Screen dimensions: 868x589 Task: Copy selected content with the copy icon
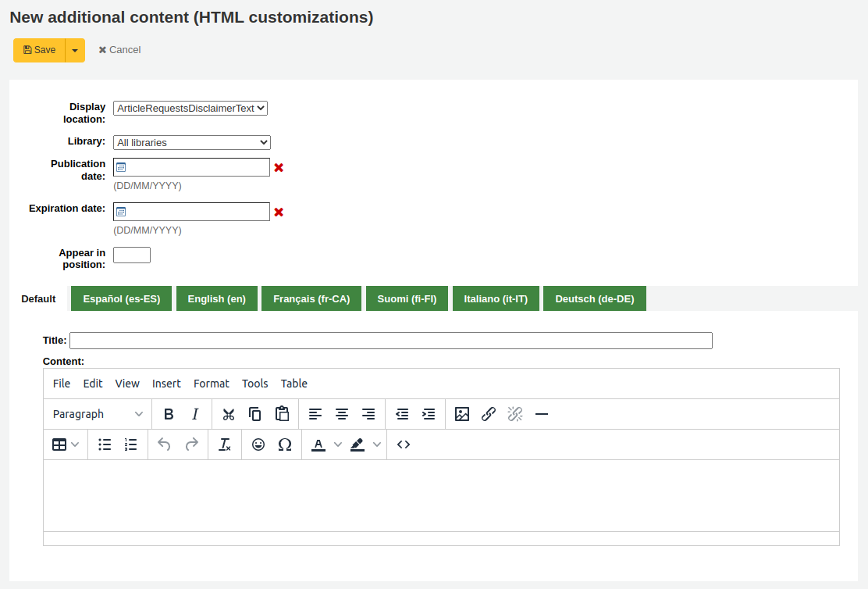(254, 414)
